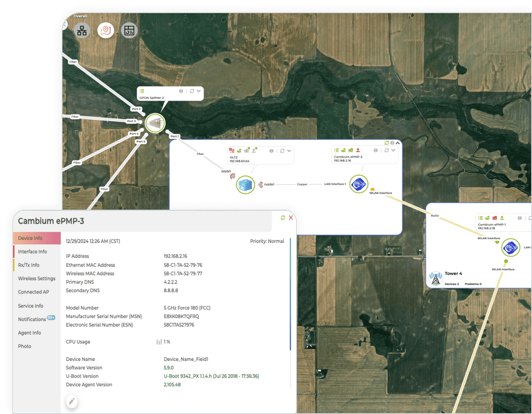This screenshot has height=414, width=532.
Task: Refresh the Cambium ePMP-3 details panel
Action: click(x=283, y=218)
